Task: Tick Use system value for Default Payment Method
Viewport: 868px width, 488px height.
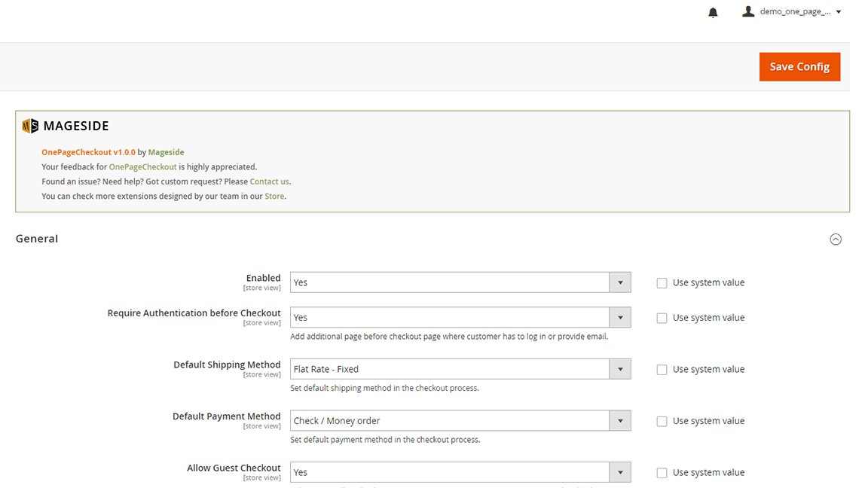Action: (x=662, y=421)
